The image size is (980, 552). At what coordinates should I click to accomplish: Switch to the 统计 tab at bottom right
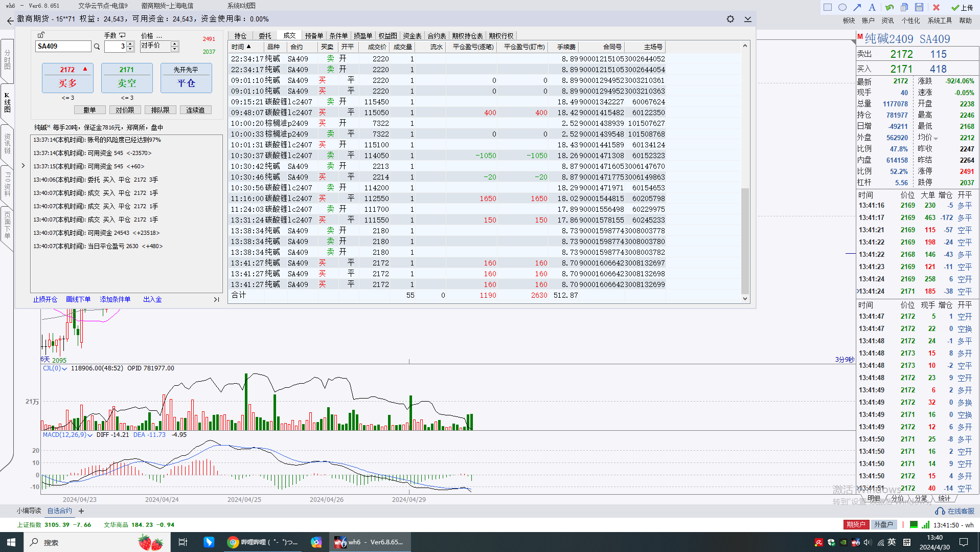(x=944, y=498)
